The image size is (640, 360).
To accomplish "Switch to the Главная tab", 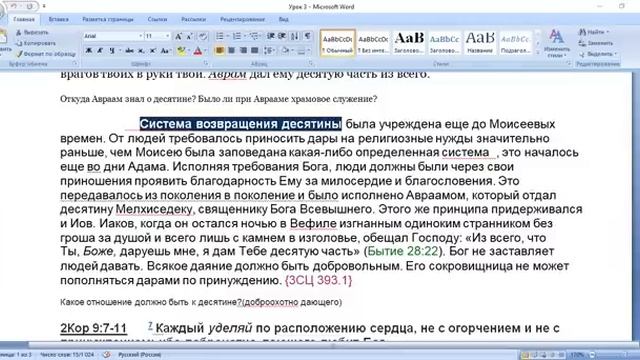I will [24, 19].
